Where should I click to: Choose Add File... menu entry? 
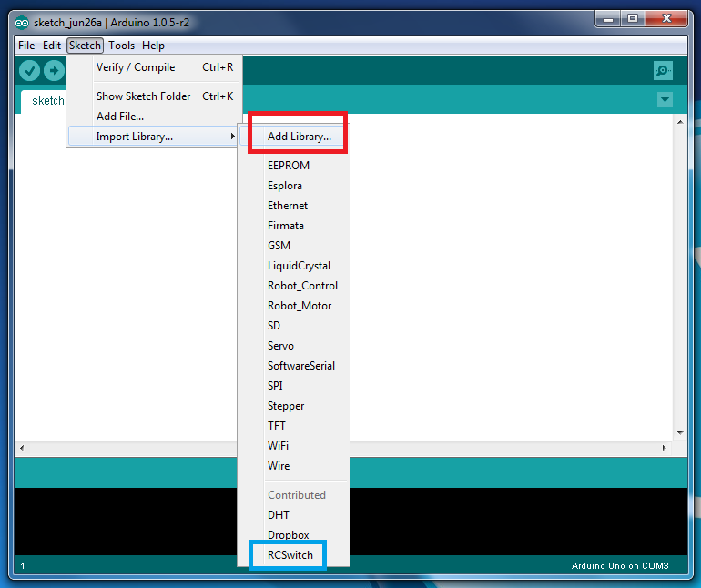(155, 117)
